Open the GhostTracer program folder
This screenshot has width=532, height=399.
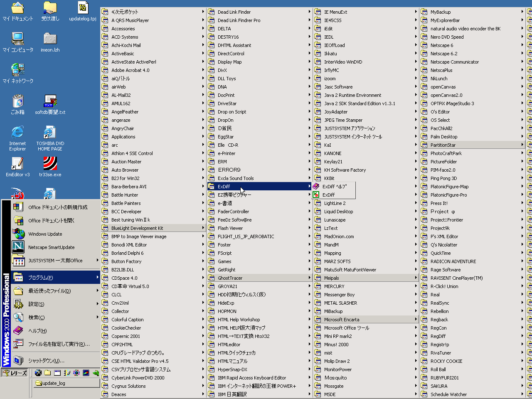(x=260, y=278)
